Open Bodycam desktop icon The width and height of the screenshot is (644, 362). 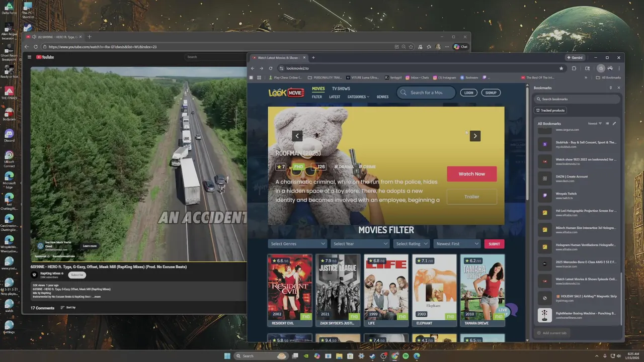click(x=9, y=114)
